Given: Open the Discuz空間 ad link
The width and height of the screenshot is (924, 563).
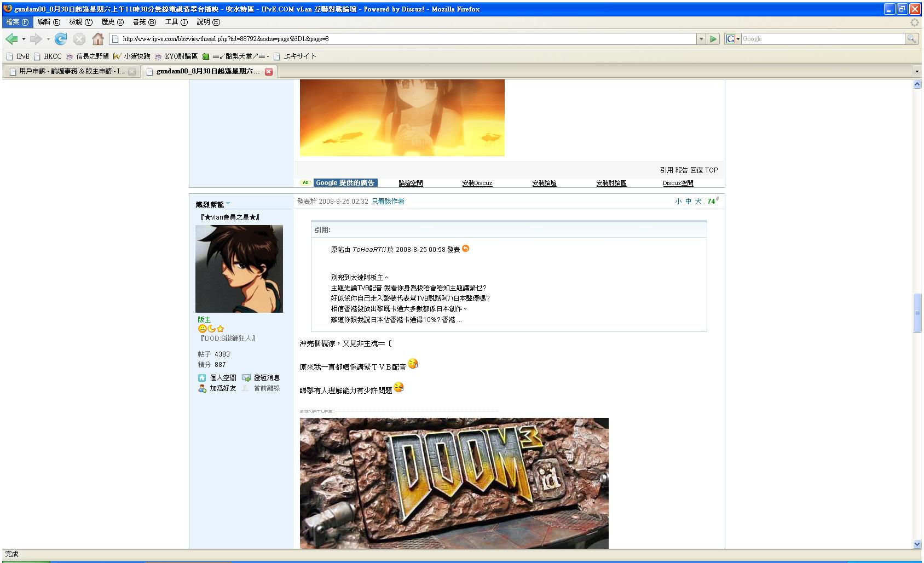Looking at the screenshot, I should click(678, 183).
